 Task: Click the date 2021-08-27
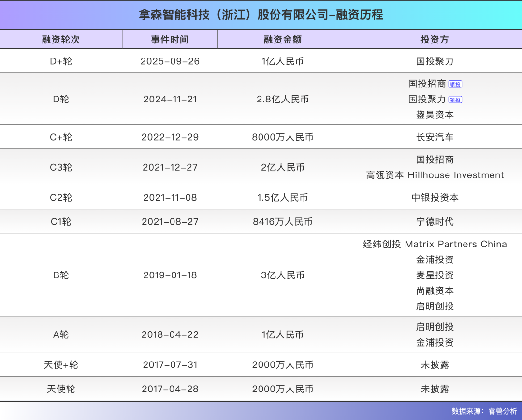[170, 222]
